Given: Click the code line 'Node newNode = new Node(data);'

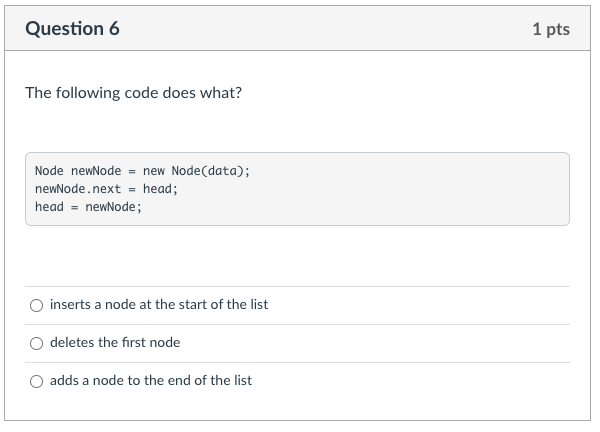Looking at the screenshot, I should click(142, 170).
